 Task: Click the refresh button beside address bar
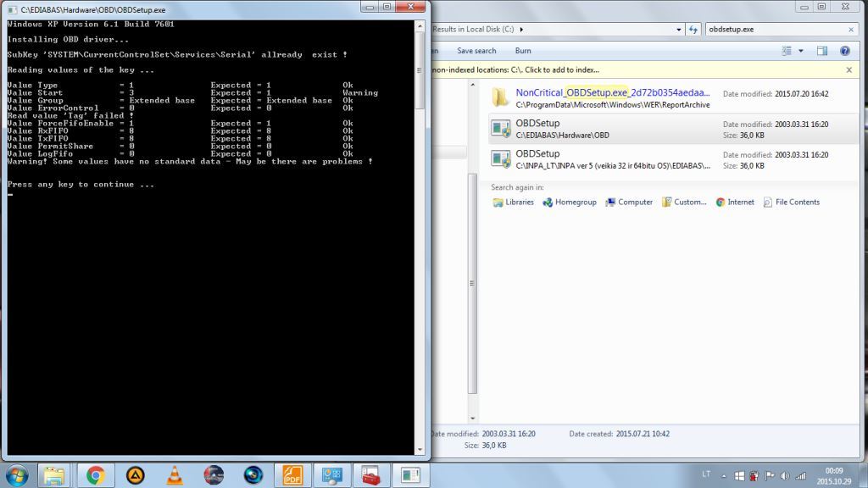693,29
